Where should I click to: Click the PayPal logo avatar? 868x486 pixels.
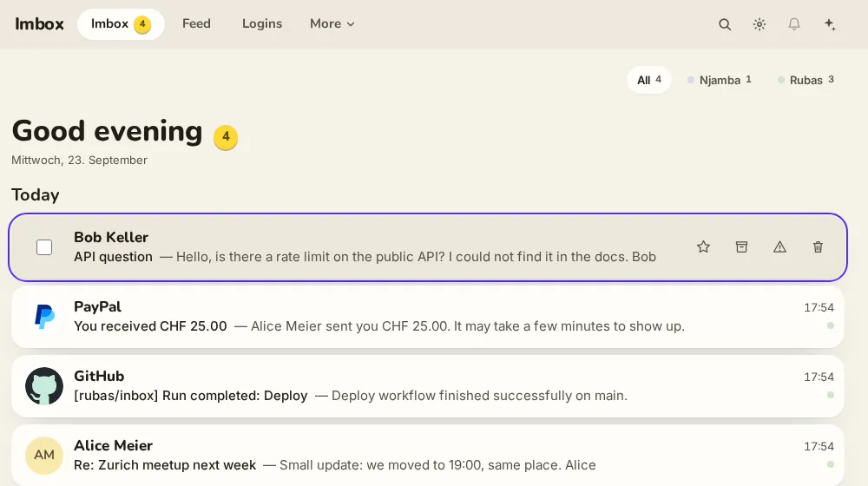pos(44,317)
